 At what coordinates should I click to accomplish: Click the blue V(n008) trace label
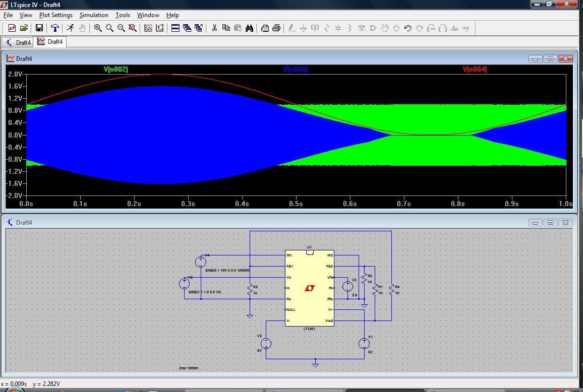[x=295, y=69]
